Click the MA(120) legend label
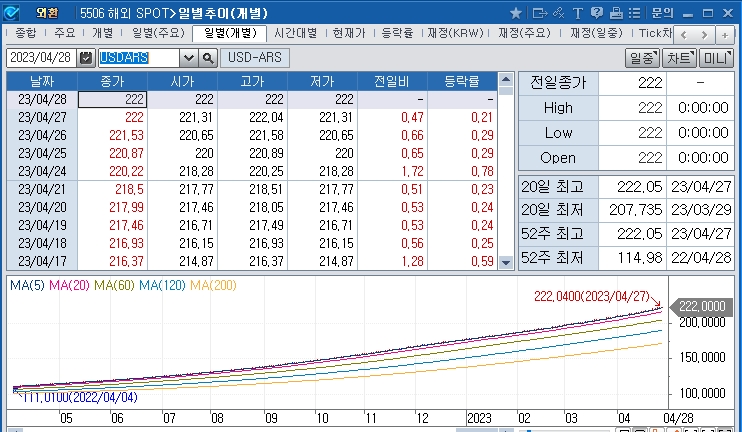742x432 pixels. point(163,286)
